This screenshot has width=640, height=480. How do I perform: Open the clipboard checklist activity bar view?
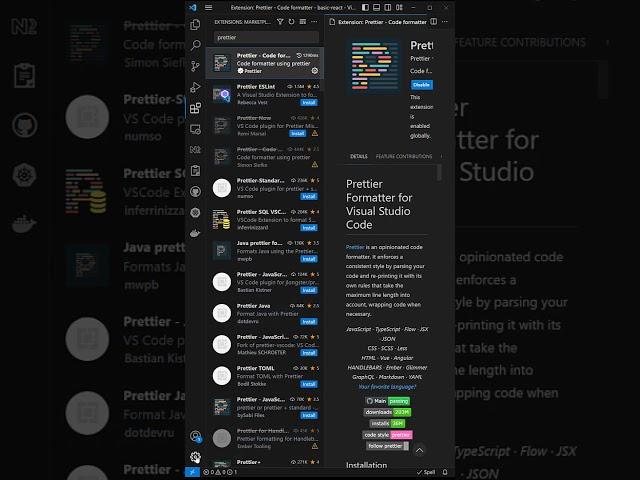(x=196, y=171)
